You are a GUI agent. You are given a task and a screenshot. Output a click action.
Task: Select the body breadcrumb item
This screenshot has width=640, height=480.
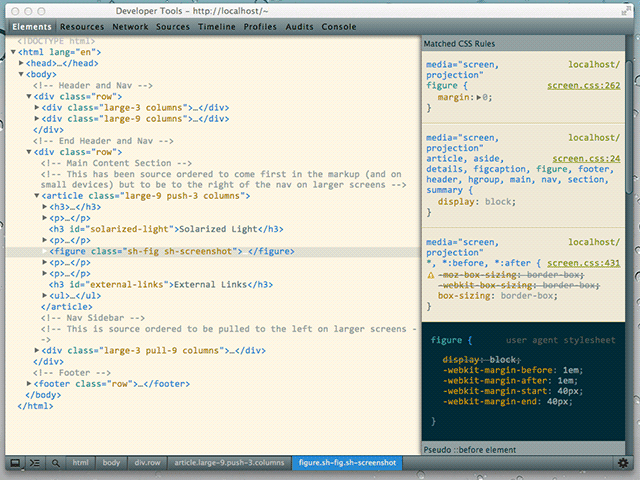point(110,463)
